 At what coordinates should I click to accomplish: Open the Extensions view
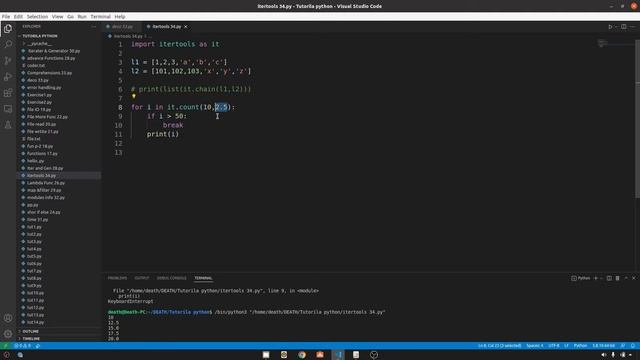(x=8, y=93)
